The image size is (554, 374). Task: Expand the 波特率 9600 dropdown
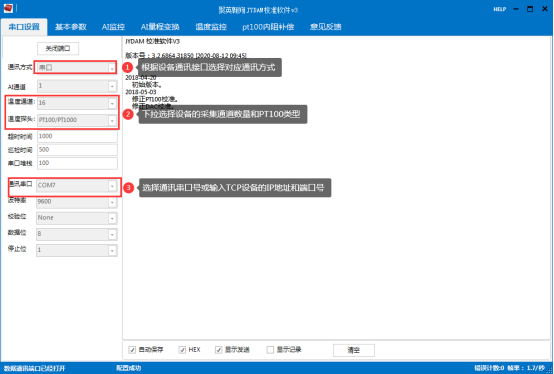pos(76,202)
